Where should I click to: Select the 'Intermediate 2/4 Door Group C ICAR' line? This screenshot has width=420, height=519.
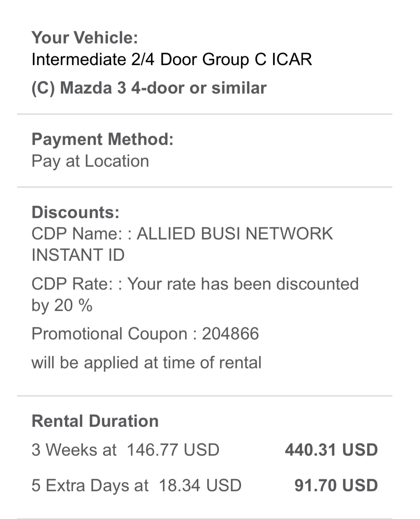pos(171,59)
